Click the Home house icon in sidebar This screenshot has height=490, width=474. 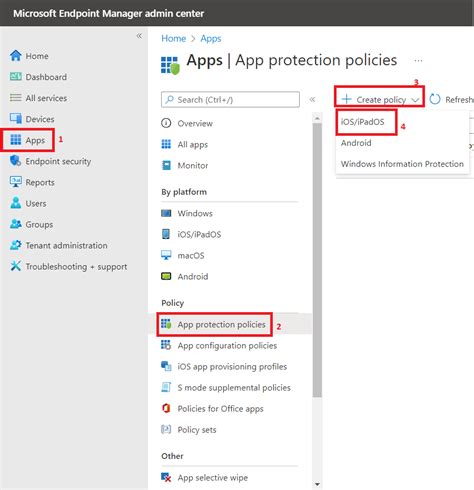(16, 56)
